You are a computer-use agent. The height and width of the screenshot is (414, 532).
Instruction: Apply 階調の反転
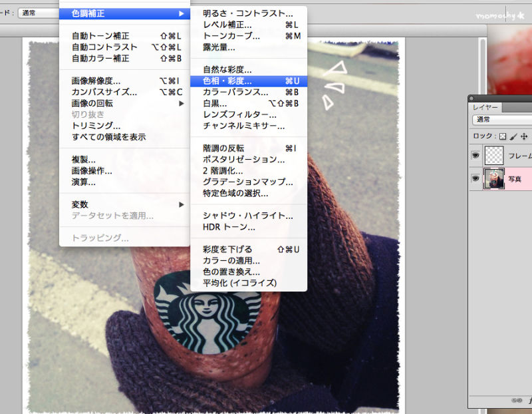(249, 148)
